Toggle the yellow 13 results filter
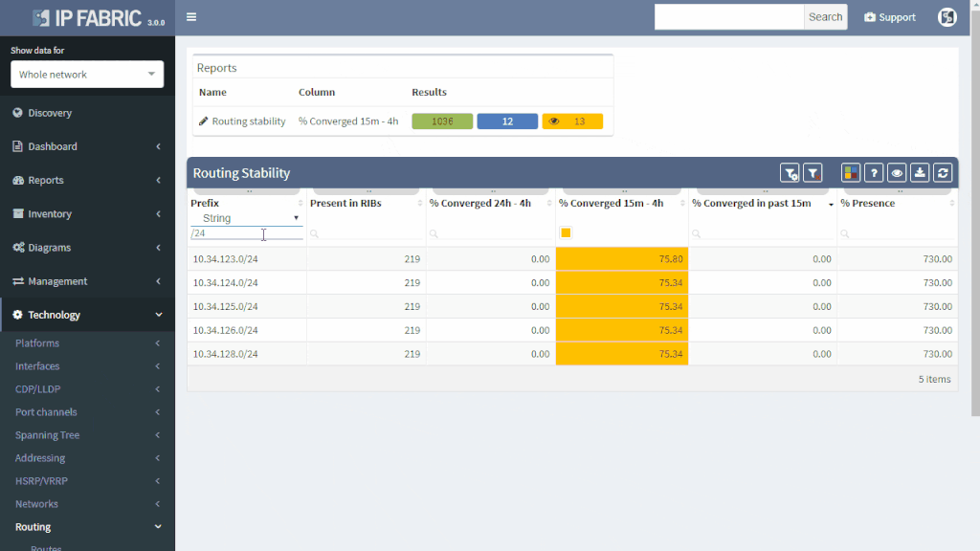The width and height of the screenshot is (980, 551). [x=572, y=121]
